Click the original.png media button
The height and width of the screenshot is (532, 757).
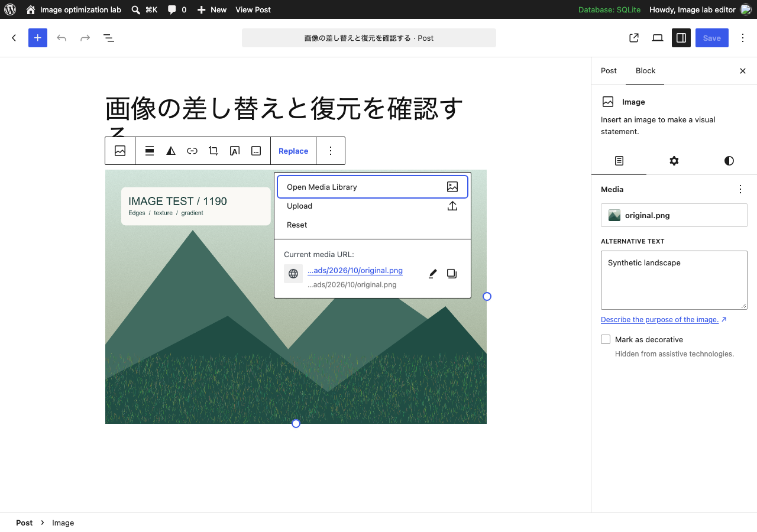coord(674,215)
